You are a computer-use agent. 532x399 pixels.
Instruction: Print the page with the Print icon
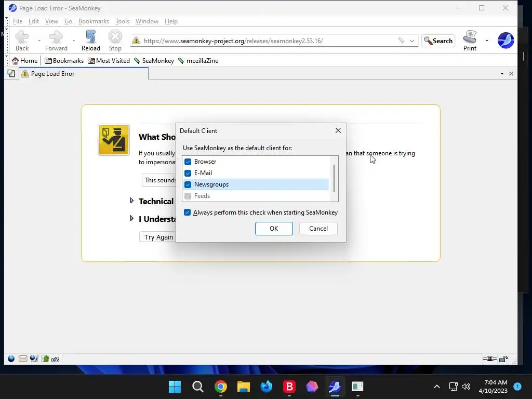470,41
